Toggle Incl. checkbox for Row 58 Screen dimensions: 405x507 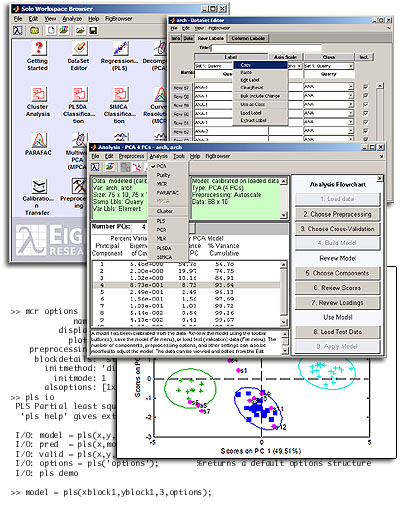(x=365, y=96)
